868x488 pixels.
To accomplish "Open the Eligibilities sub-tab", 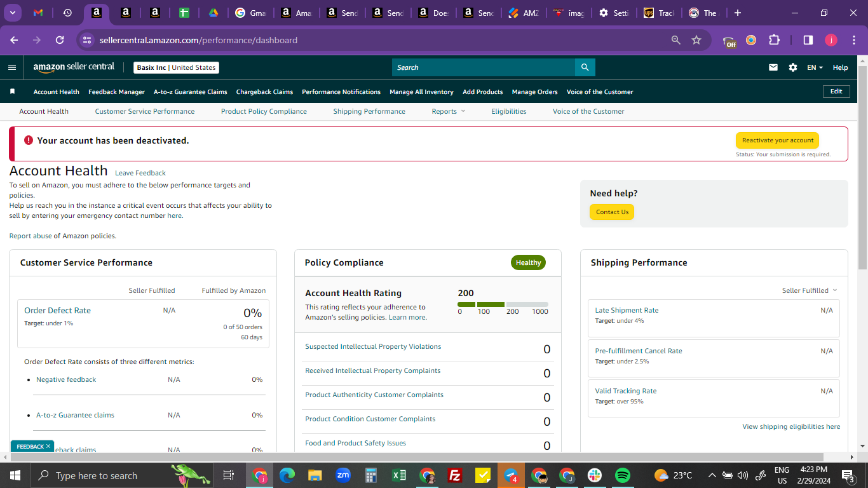I will point(509,111).
